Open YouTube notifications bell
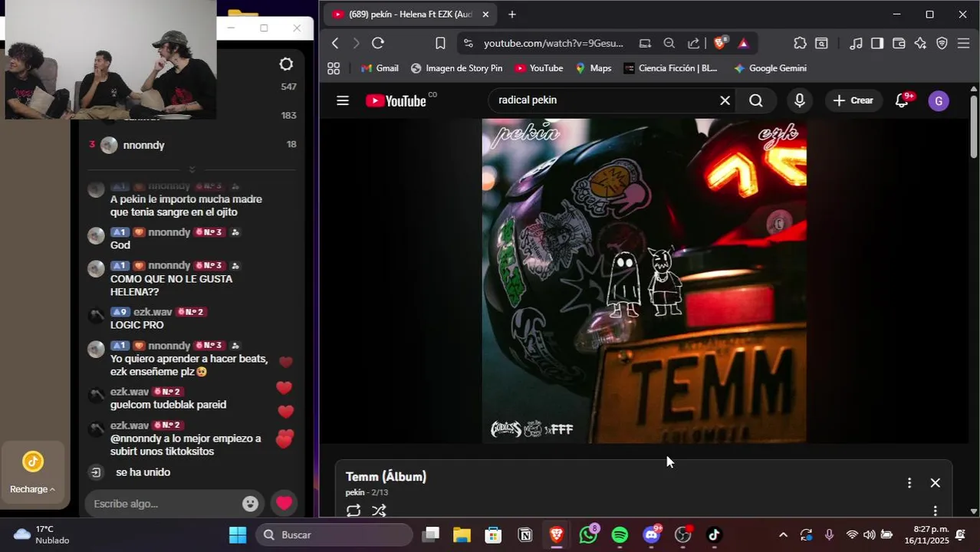The image size is (980, 552). [903, 100]
